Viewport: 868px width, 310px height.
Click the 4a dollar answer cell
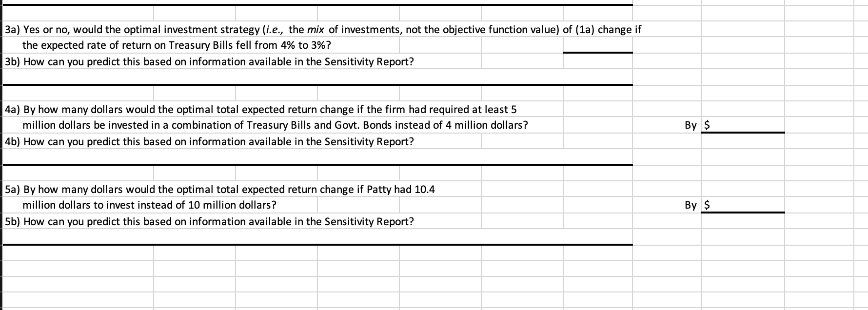pos(743,125)
